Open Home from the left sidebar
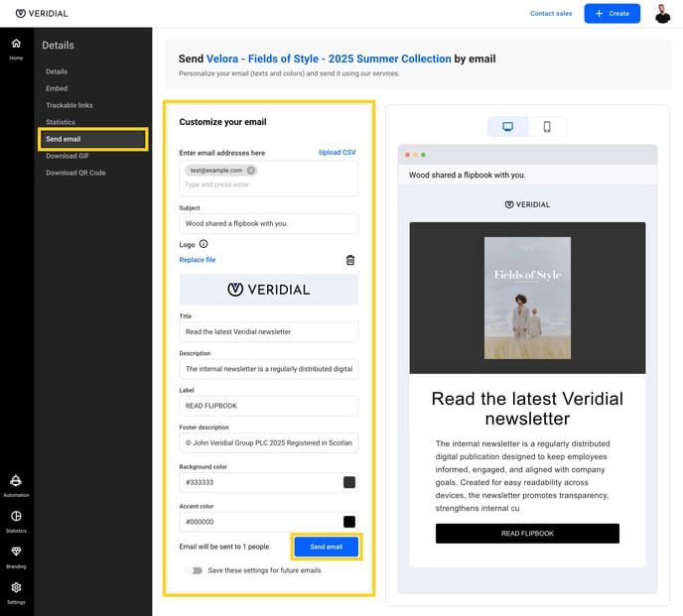The width and height of the screenshot is (683, 616). tap(16, 49)
